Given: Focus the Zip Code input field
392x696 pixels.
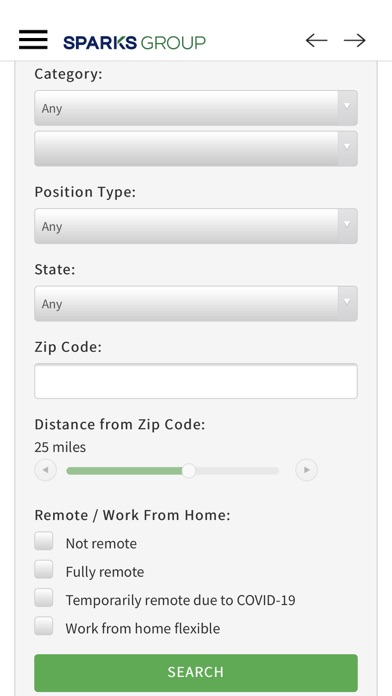Looking at the screenshot, I should tap(196, 381).
